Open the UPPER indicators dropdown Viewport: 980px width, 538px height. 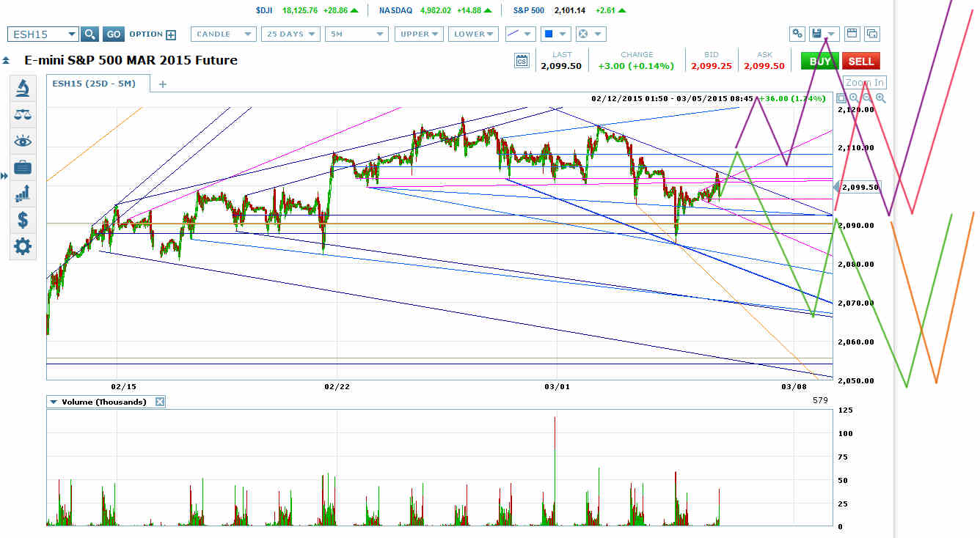click(x=419, y=34)
